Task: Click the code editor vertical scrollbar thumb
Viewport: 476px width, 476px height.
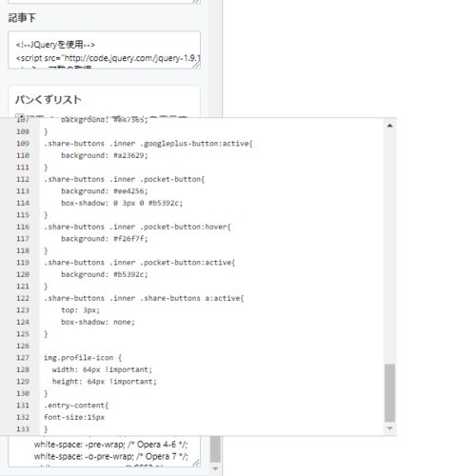Action: [389, 393]
